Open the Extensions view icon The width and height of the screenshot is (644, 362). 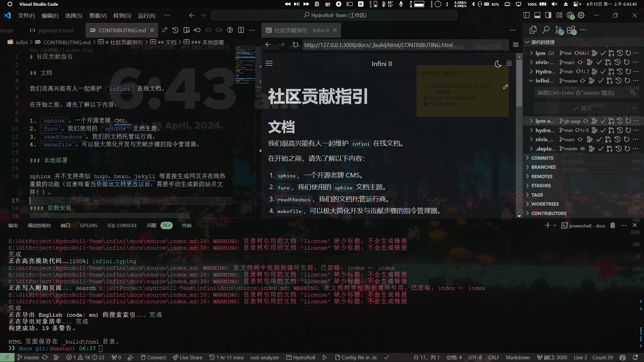point(571,30)
